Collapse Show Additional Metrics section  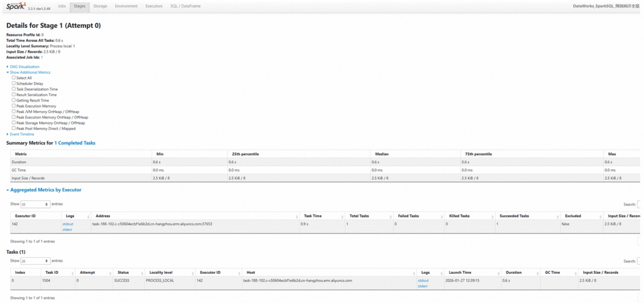[x=30, y=72]
